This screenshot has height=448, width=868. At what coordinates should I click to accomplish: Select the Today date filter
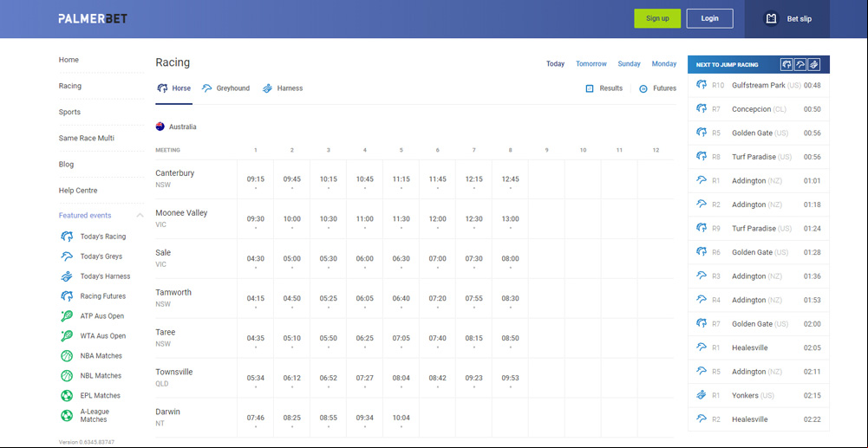point(555,63)
